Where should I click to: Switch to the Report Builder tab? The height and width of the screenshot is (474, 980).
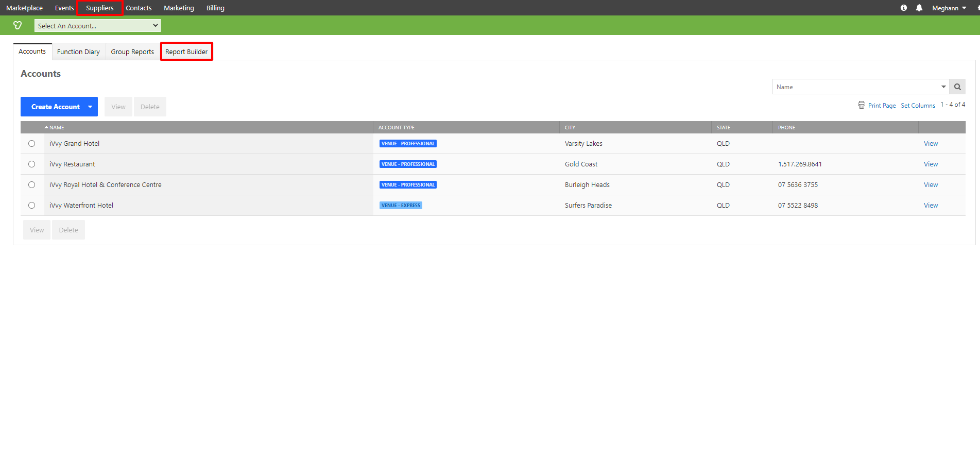click(186, 52)
